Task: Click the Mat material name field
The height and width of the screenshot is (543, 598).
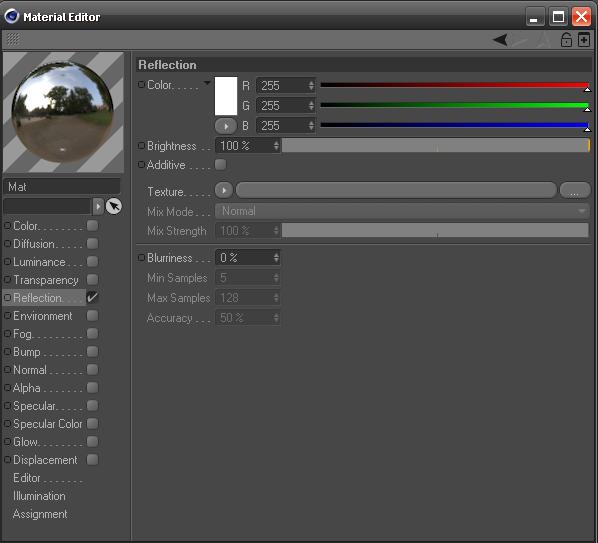Action: pyautogui.click(x=62, y=187)
